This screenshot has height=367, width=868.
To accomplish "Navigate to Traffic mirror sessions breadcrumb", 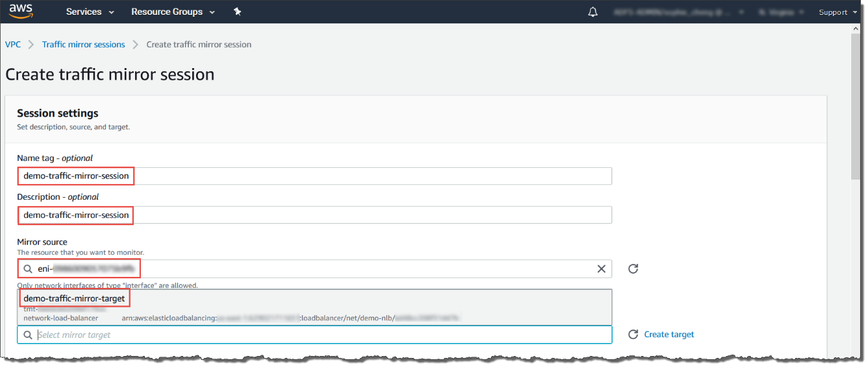I will tap(83, 44).
